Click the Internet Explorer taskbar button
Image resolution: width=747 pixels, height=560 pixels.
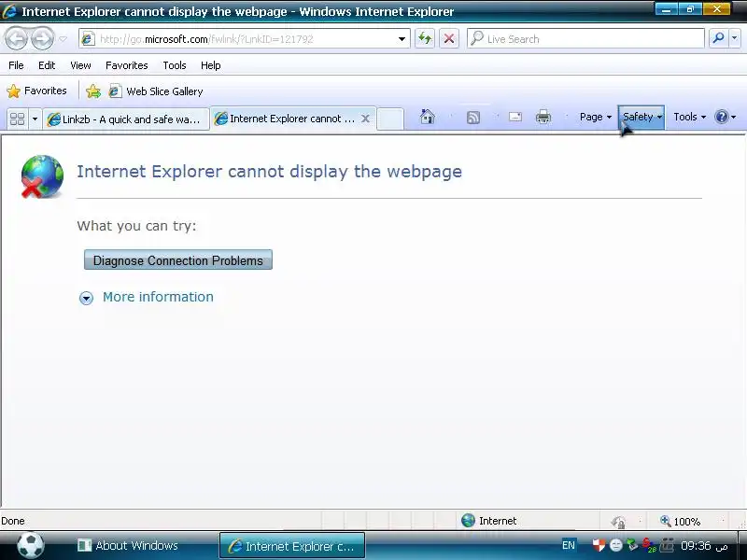[291, 546]
